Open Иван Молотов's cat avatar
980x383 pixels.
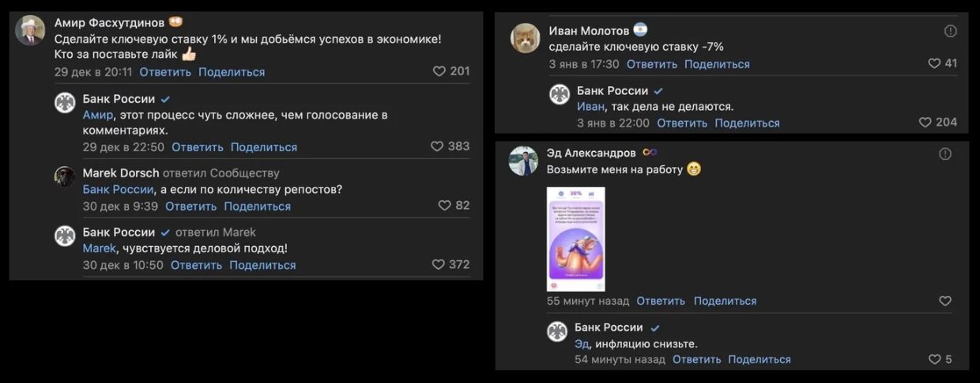[525, 38]
